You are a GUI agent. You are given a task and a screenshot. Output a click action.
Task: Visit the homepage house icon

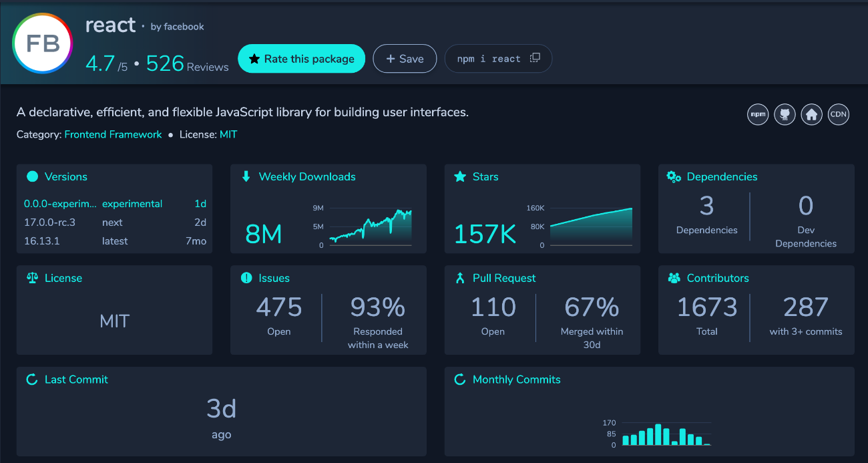[811, 114]
